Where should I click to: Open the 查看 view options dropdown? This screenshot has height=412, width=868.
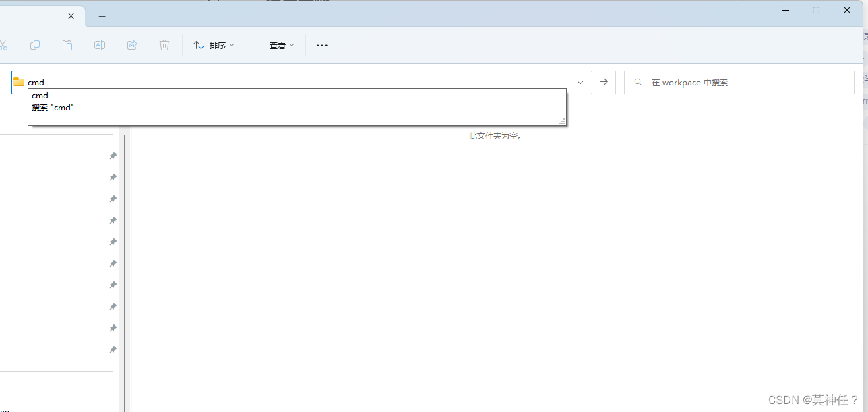pos(274,45)
